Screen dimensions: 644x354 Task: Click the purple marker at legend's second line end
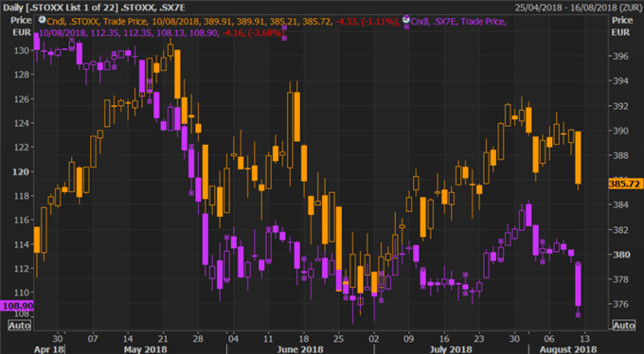coord(284,38)
